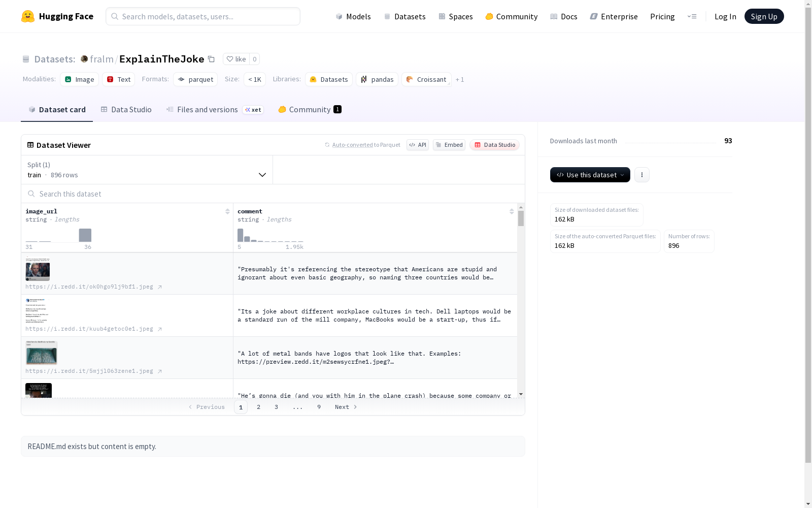Open thumbnail for kuub4getoc0e1.jpeg row
The height and width of the screenshot is (508, 812).
pyautogui.click(x=37, y=311)
